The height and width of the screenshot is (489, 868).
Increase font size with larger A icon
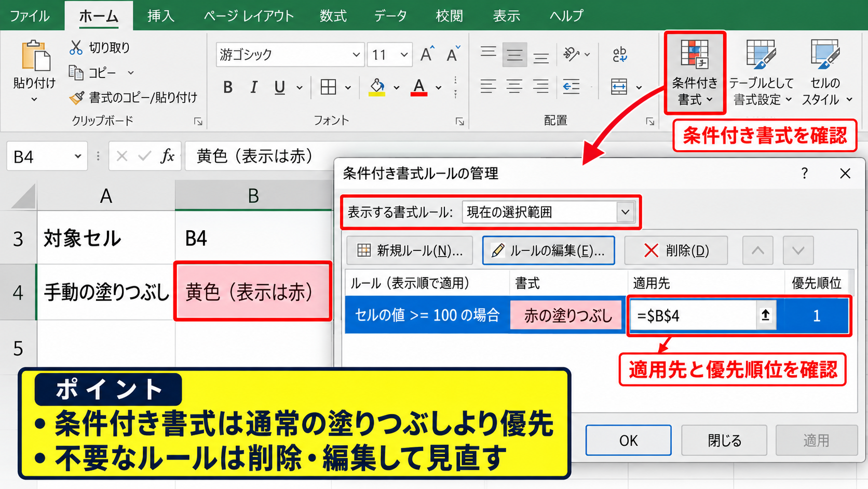point(427,54)
